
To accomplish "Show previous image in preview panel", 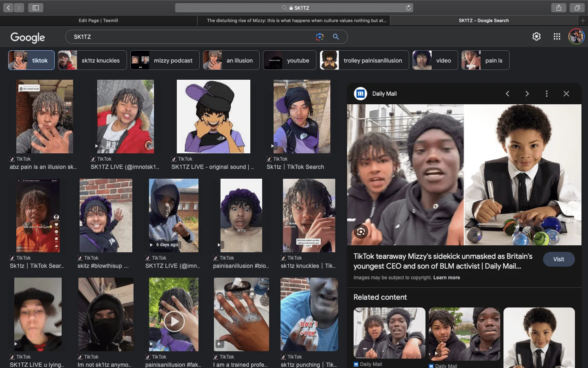I will (508, 94).
